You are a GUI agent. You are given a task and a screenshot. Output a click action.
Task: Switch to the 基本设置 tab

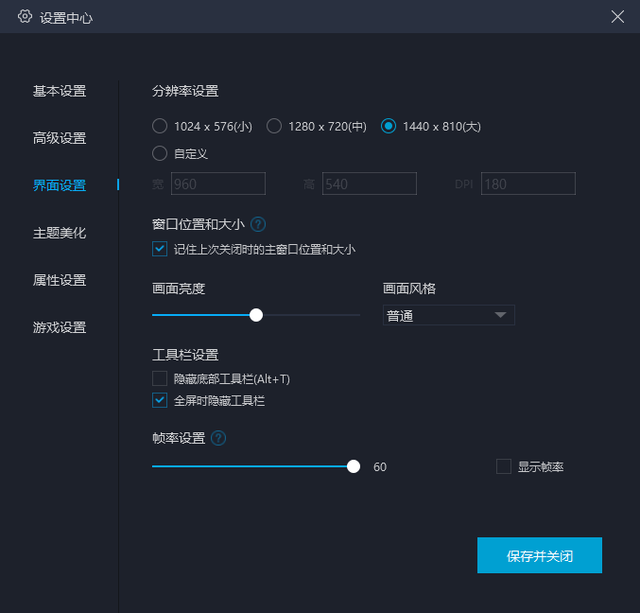60,91
